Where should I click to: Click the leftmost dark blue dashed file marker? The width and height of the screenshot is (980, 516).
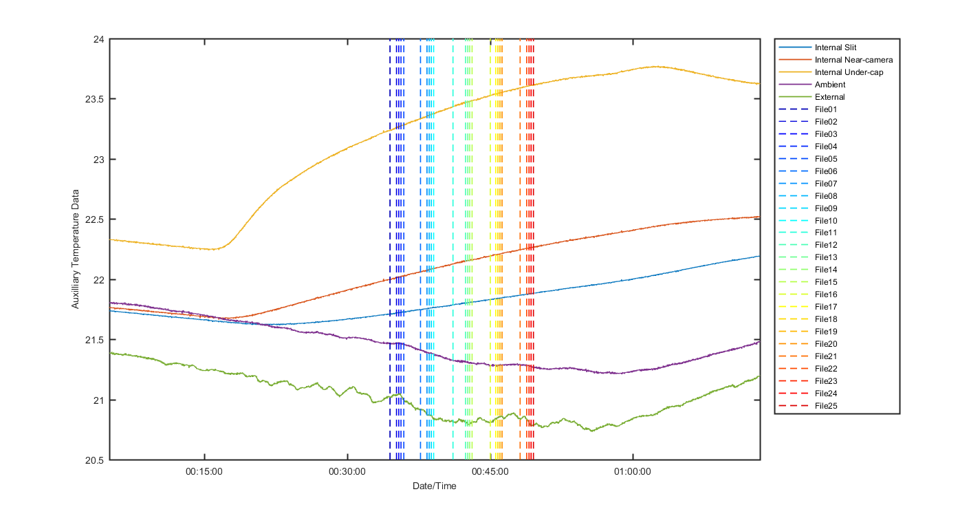point(390,249)
